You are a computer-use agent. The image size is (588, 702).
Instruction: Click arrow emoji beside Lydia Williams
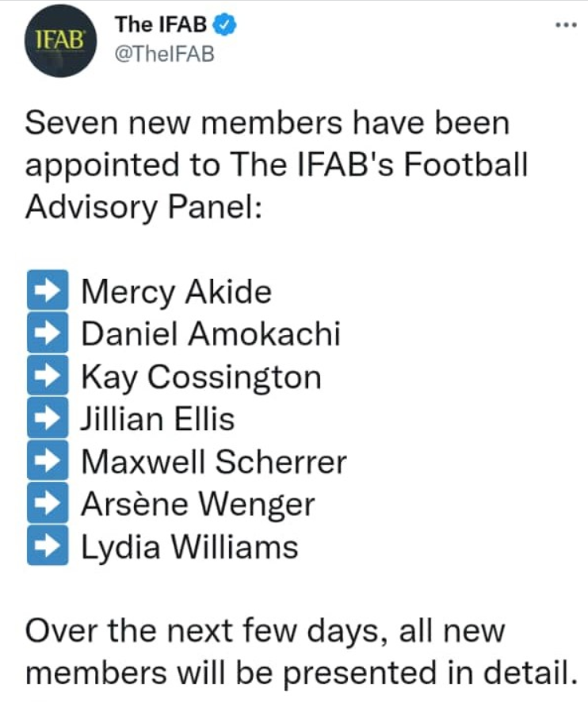tap(48, 545)
